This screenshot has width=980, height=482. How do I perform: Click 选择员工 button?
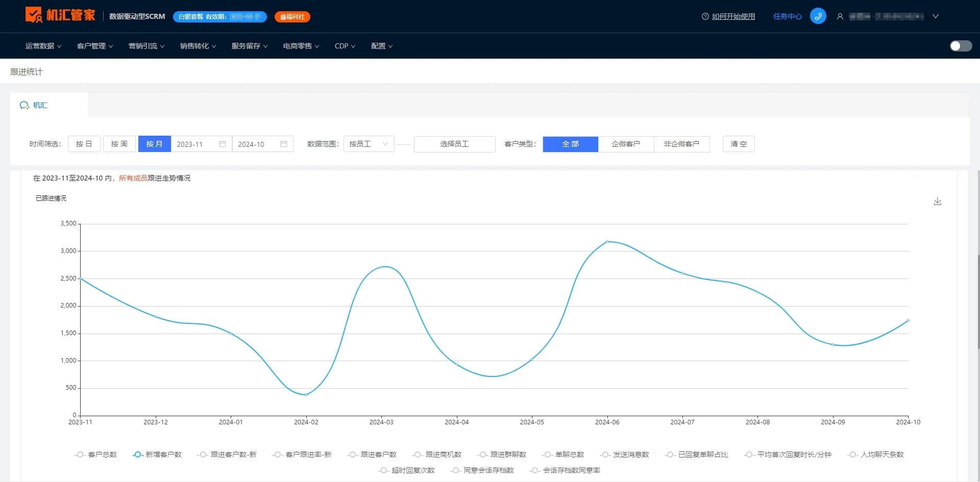454,144
